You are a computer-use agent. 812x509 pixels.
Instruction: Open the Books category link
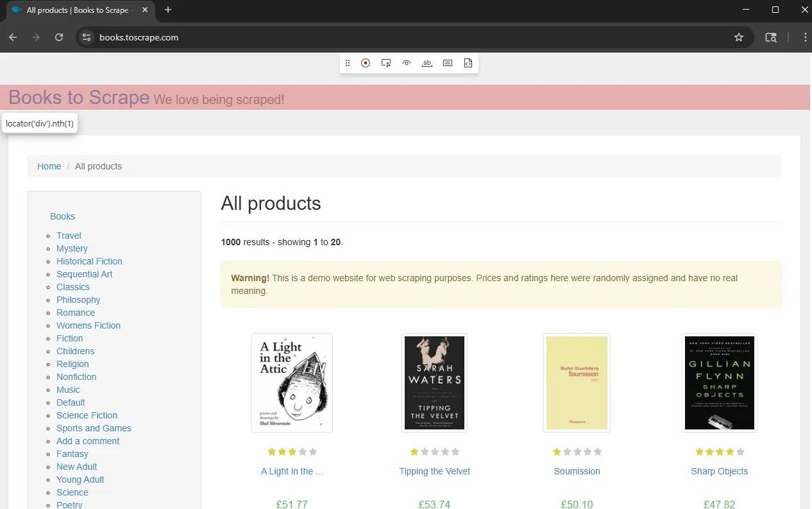pos(62,216)
